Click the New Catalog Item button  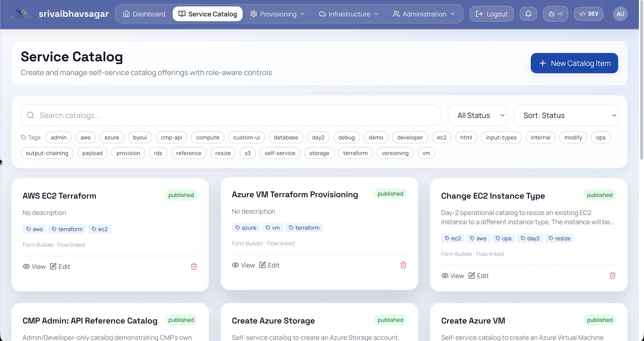574,63
